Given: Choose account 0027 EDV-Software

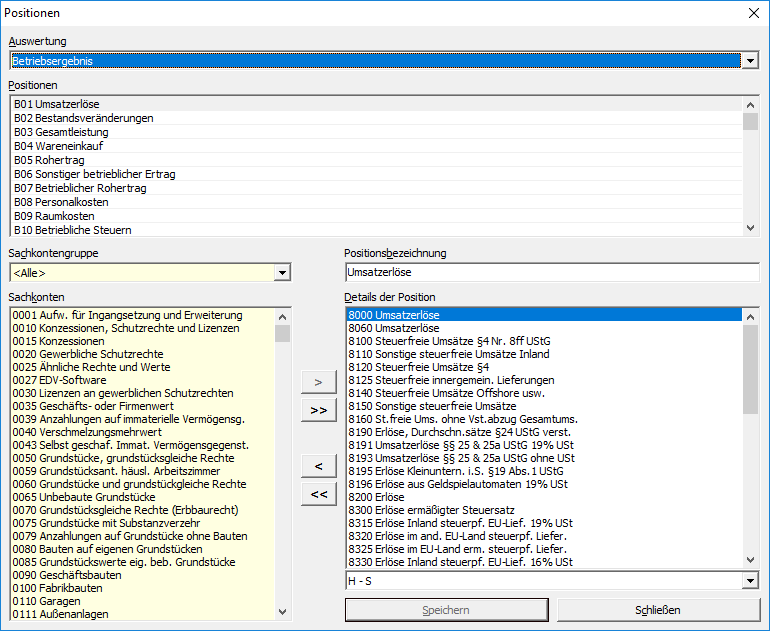Looking at the screenshot, I should click(60, 380).
